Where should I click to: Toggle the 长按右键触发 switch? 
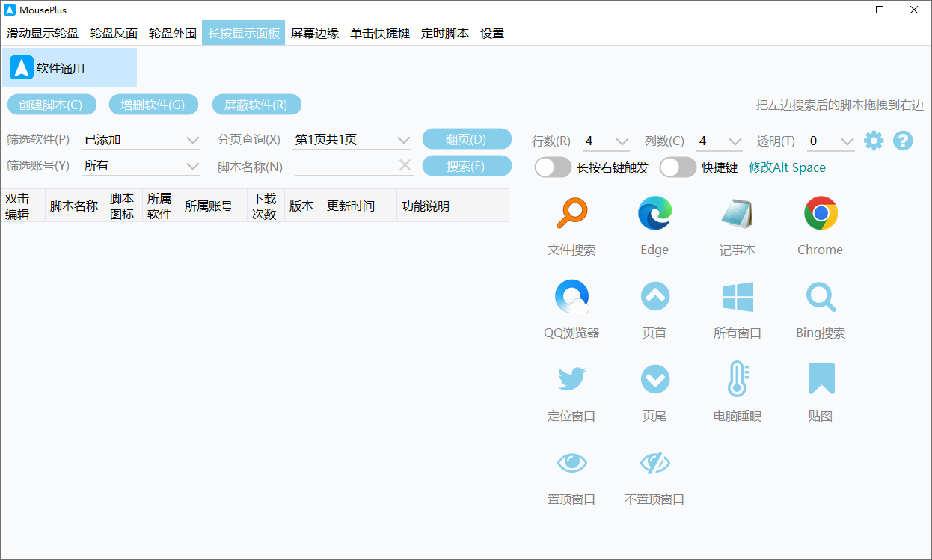(553, 167)
